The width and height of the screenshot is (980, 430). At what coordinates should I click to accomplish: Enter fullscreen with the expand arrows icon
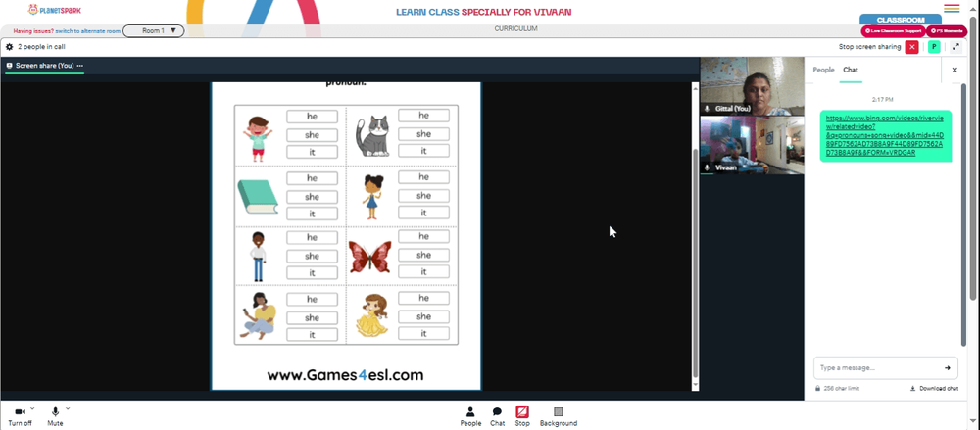[x=955, y=47]
